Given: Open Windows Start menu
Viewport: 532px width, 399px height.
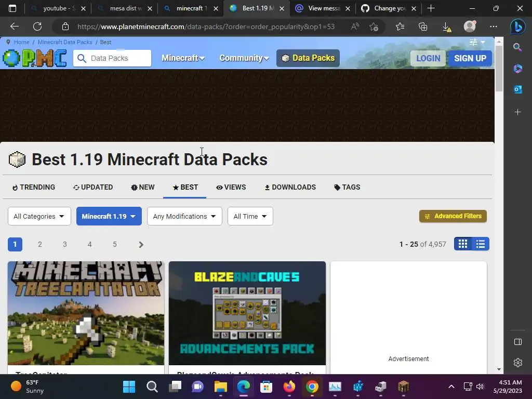Looking at the screenshot, I should tap(129, 387).
